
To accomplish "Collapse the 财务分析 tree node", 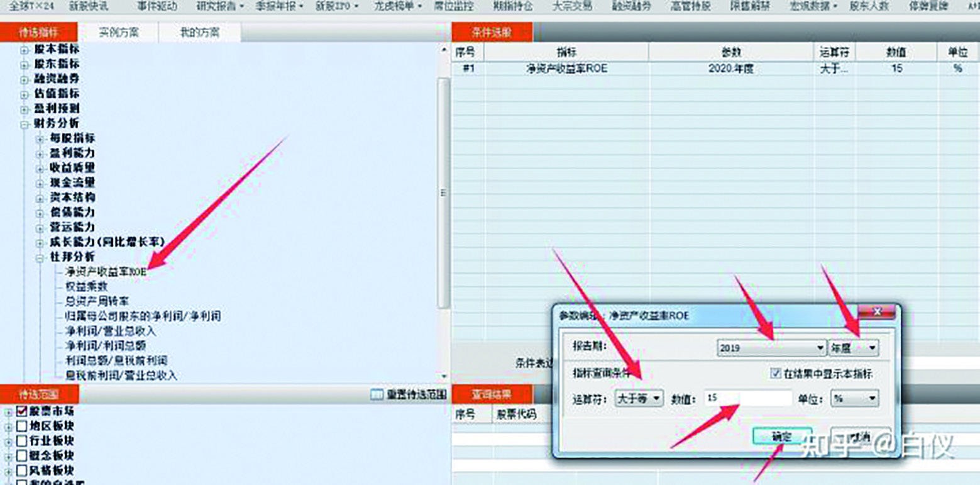I will 25,124.
